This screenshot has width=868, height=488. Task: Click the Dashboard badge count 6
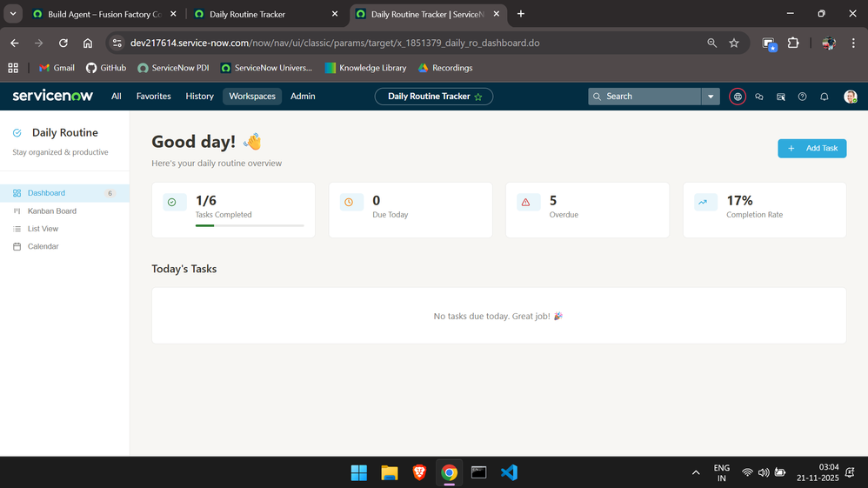[110, 193]
